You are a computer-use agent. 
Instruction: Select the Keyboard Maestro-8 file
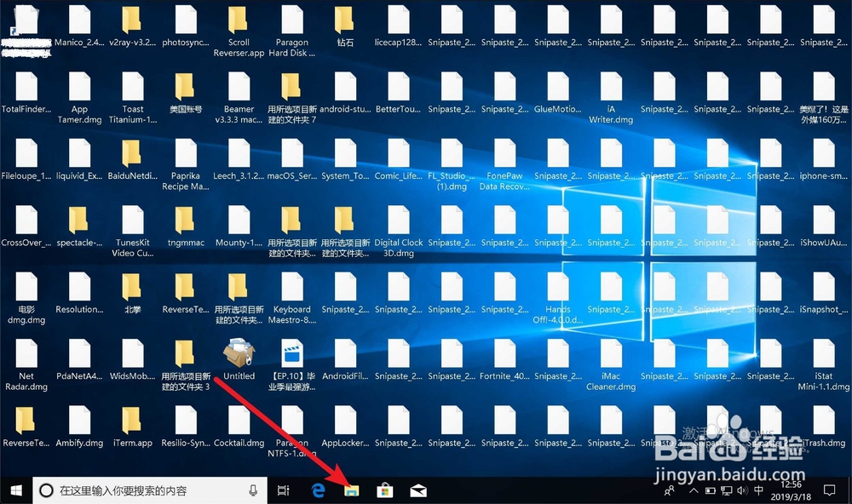click(x=292, y=298)
